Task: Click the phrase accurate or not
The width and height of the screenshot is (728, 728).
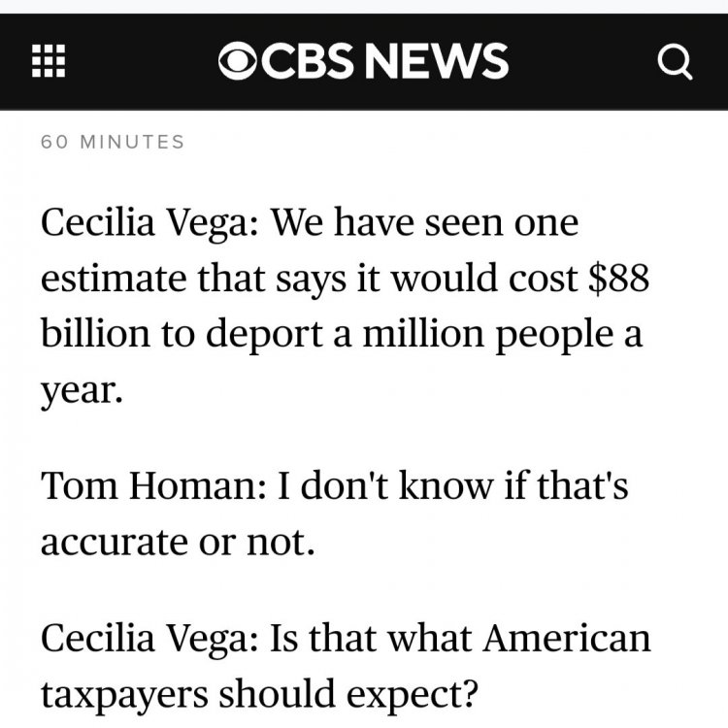Action: [x=178, y=541]
